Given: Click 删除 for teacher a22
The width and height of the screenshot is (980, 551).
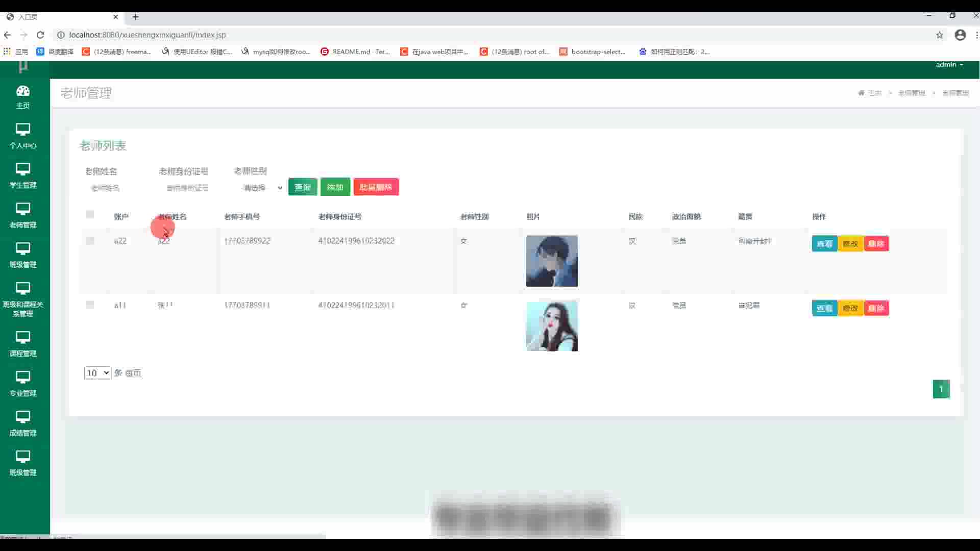Looking at the screenshot, I should [876, 244].
